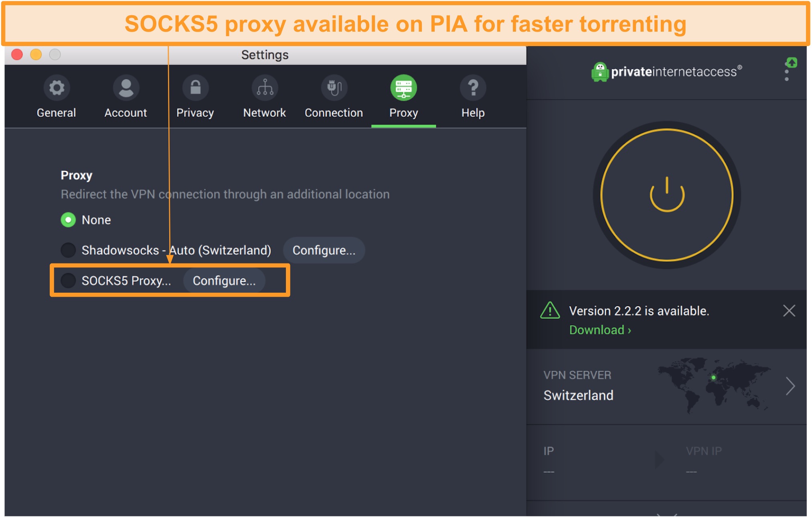
Task: Switch to the Account tab label
Action: coord(126,113)
